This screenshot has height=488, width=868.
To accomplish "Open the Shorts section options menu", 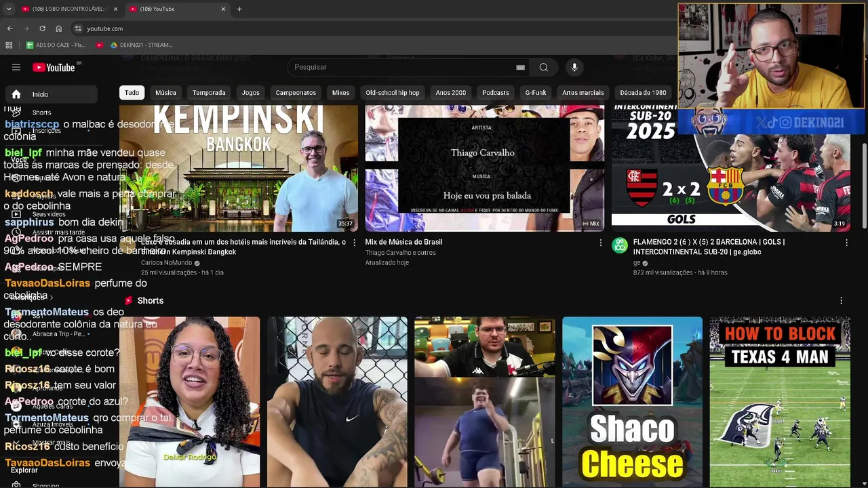I will (x=841, y=300).
